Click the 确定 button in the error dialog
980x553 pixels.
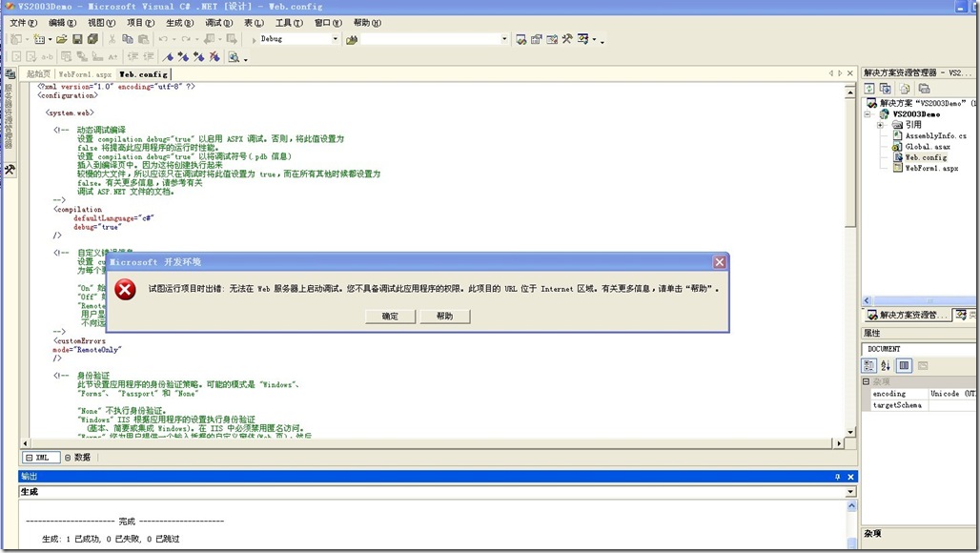pos(390,317)
